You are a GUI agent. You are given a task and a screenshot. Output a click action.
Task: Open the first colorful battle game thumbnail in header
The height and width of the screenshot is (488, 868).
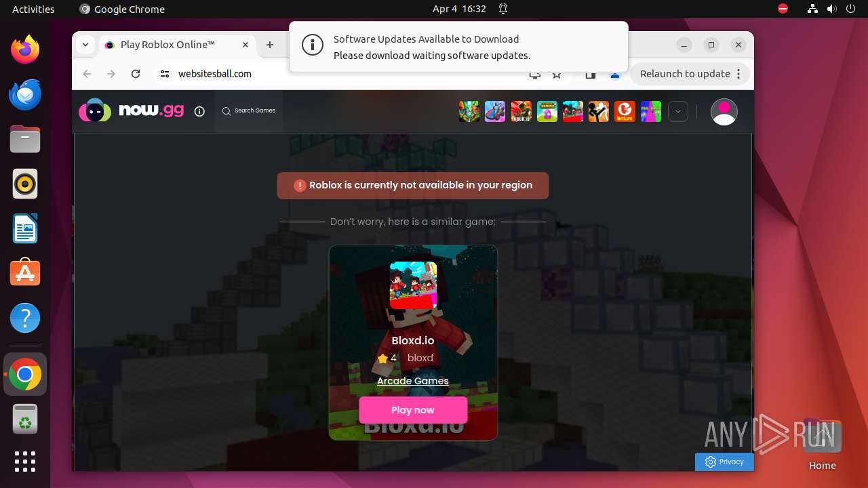tap(469, 111)
